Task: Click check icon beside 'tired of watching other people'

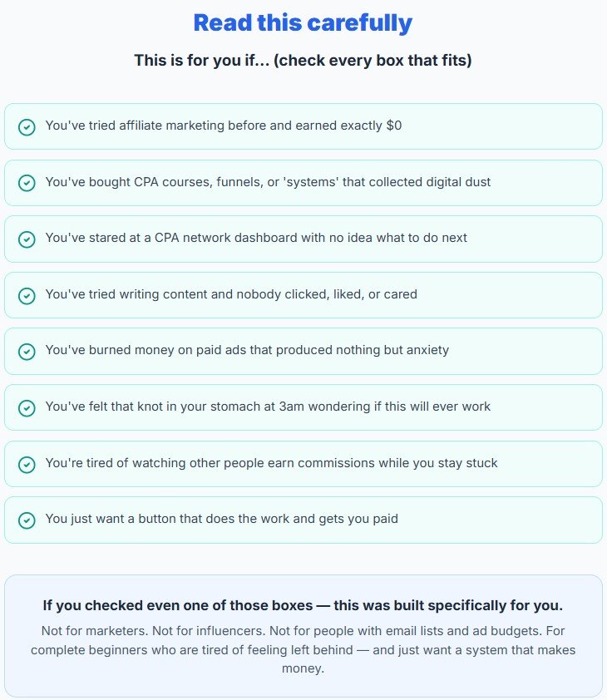Action: point(27,464)
